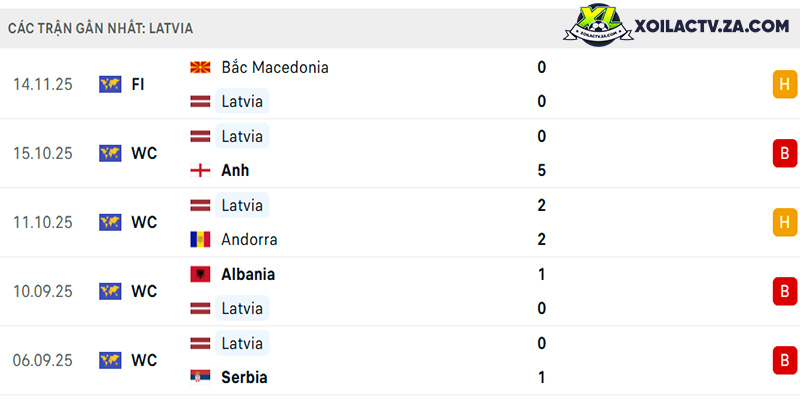800x400 pixels.
Task: Click the Andorra flag icon
Action: point(200,239)
